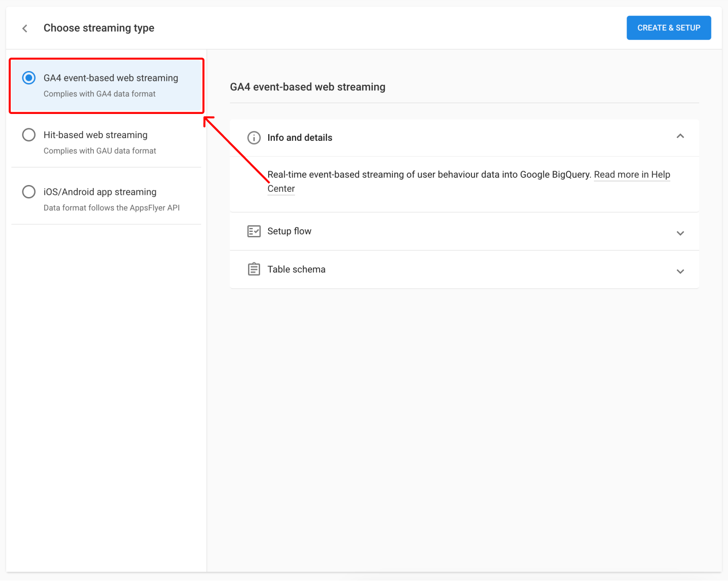The image size is (728, 581).
Task: Click the 'Real-time event-based streaming' description text
Action: click(x=429, y=175)
